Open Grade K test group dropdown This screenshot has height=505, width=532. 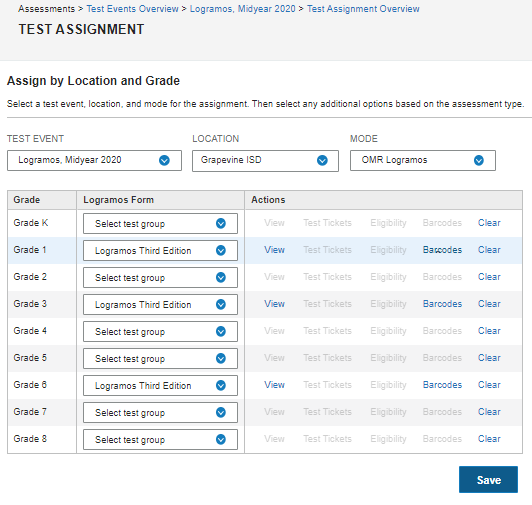point(160,224)
